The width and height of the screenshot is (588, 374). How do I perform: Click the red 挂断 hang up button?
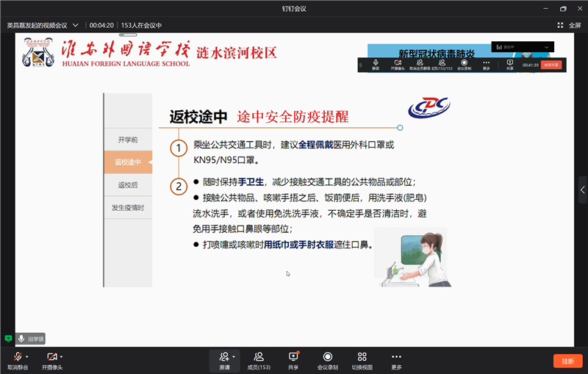(x=567, y=361)
